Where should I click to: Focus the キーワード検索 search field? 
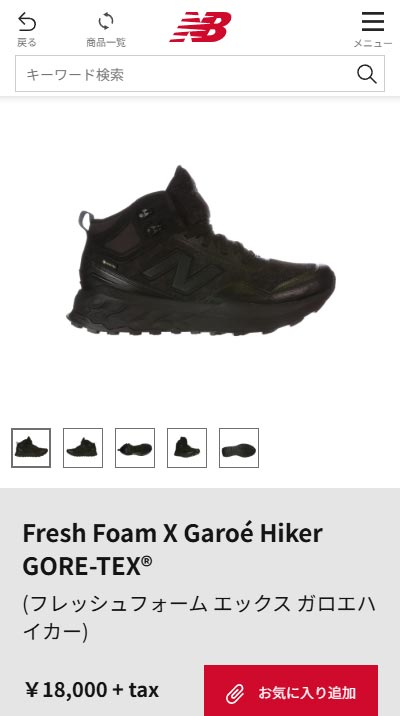[200, 74]
